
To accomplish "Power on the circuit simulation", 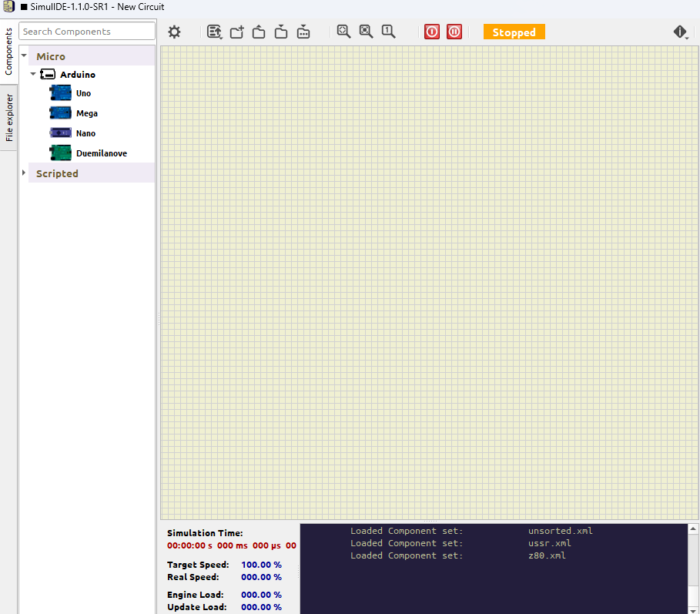I will pyautogui.click(x=432, y=32).
